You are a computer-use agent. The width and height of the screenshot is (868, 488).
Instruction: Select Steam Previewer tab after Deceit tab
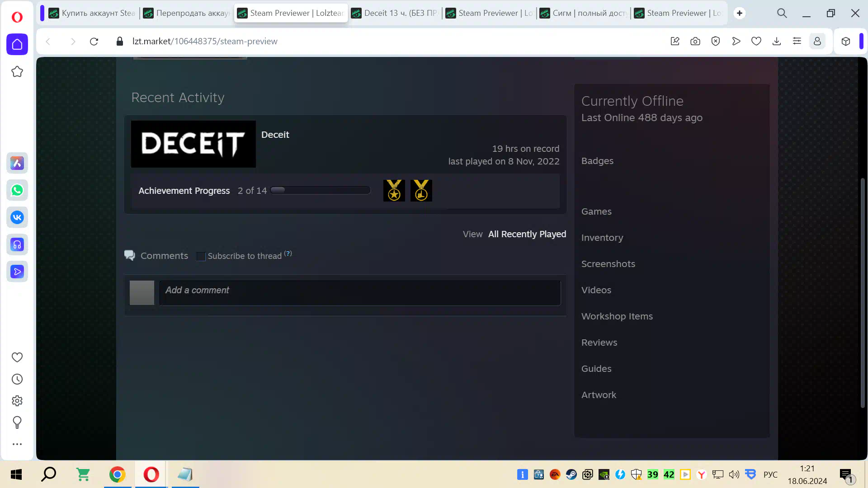490,13
